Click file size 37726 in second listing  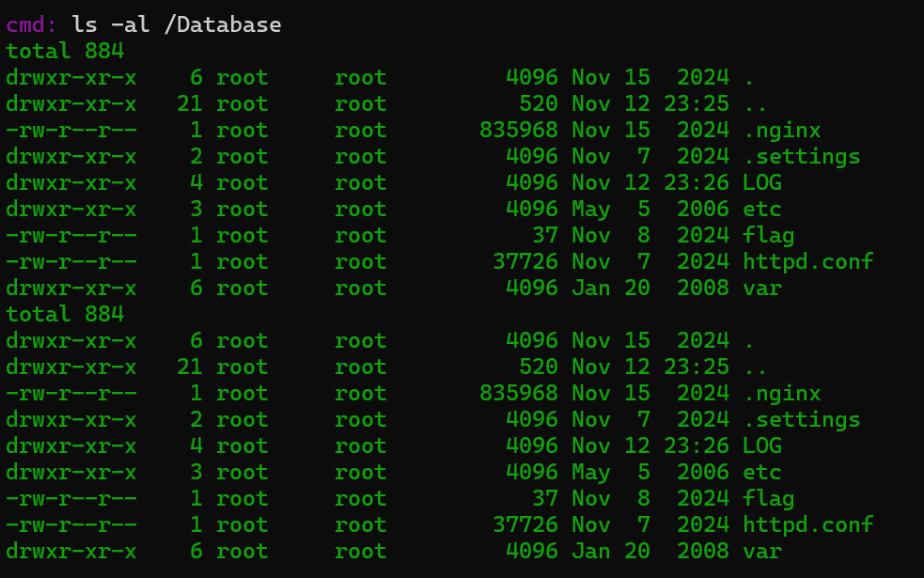pos(525,524)
